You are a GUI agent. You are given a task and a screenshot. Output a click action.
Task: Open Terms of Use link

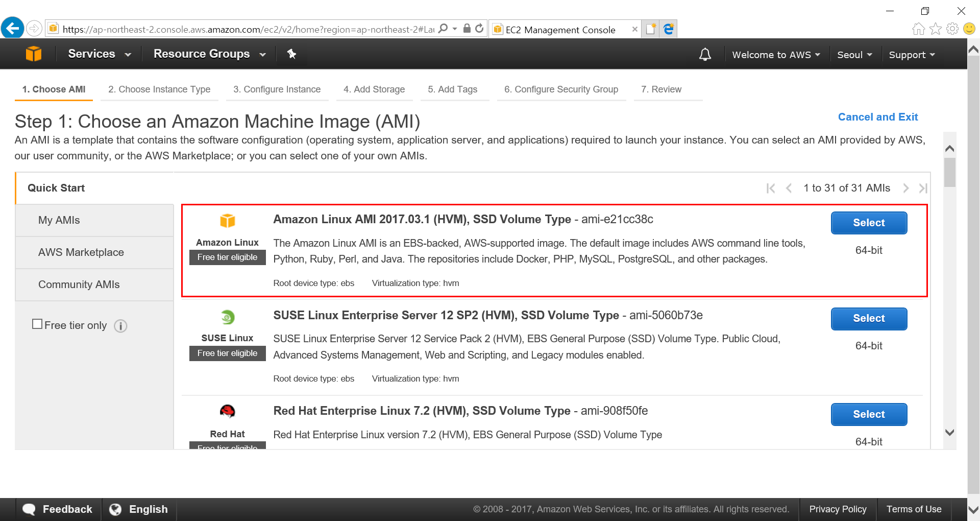(x=914, y=509)
